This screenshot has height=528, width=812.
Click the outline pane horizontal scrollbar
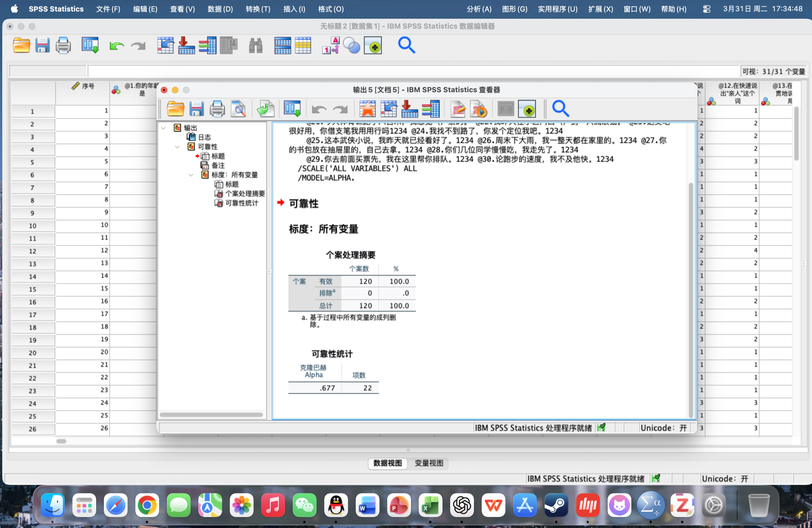click(211, 415)
